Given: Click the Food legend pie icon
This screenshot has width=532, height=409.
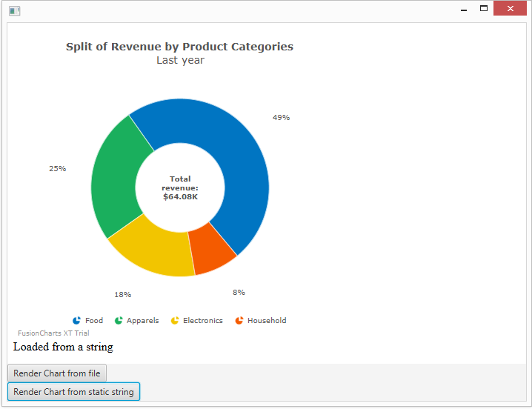Looking at the screenshot, I should 77,321.
